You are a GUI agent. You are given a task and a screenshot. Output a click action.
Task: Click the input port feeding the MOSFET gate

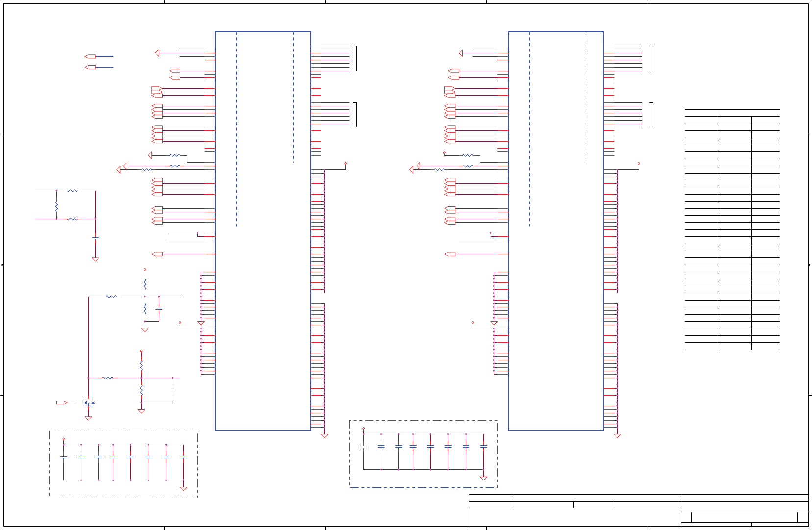click(62, 403)
